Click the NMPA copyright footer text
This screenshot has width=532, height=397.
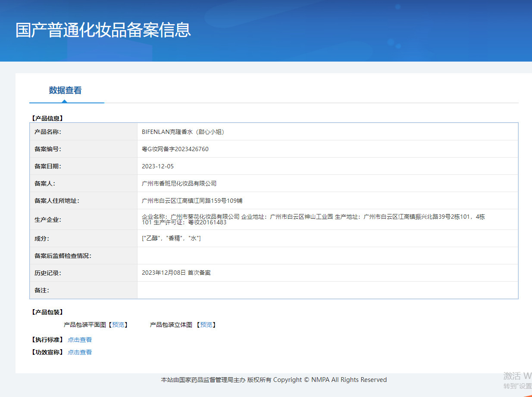tap(274, 380)
